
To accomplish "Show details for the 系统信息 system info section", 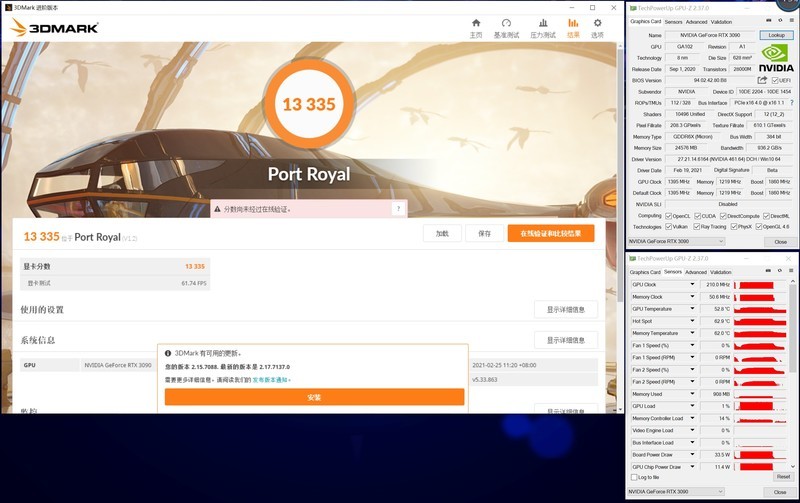I will [566, 340].
